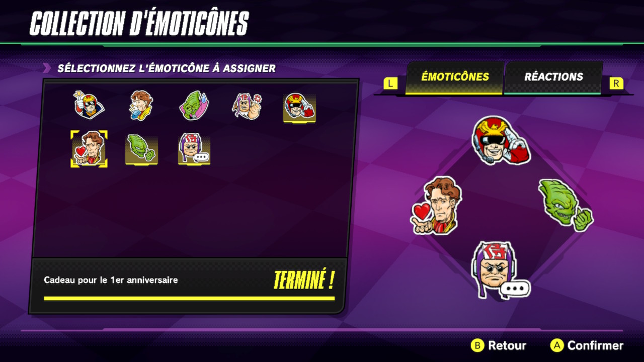Pick the brown-haired thinking pose emote

point(141,105)
